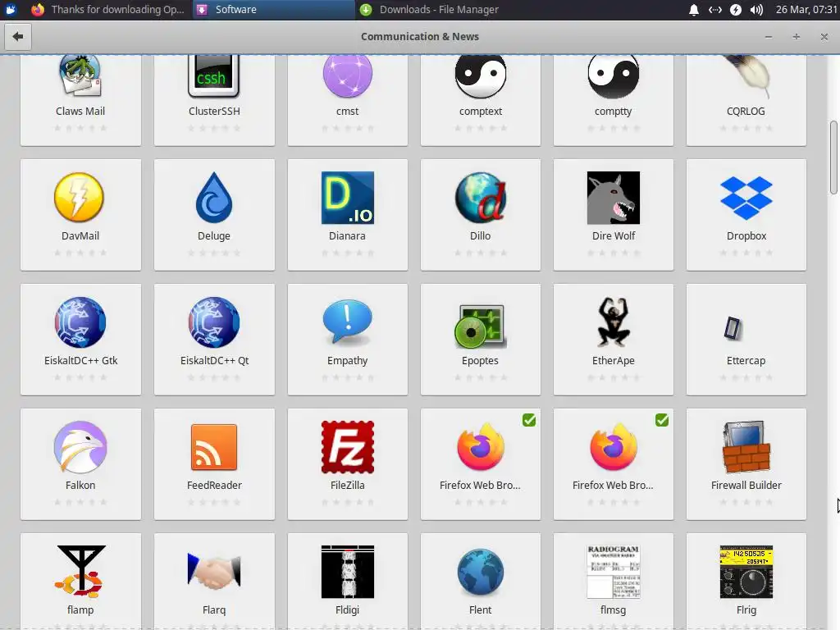Click the star rating under Deluge
The width and height of the screenshot is (840, 630).
214,253
